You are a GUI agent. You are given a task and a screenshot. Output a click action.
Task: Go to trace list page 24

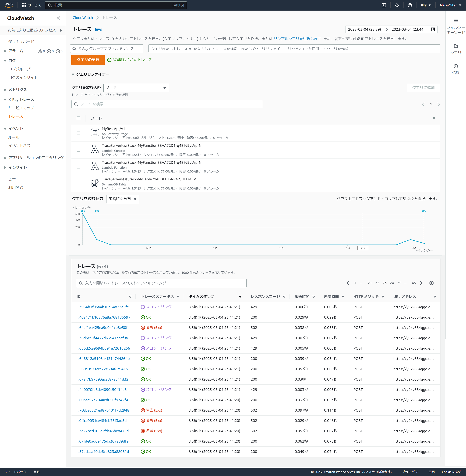tap(392, 283)
